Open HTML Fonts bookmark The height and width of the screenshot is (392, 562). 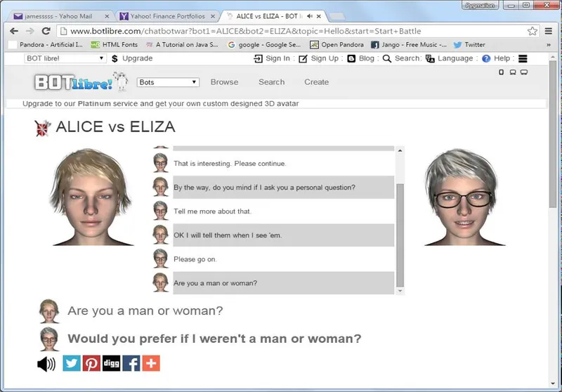(114, 45)
